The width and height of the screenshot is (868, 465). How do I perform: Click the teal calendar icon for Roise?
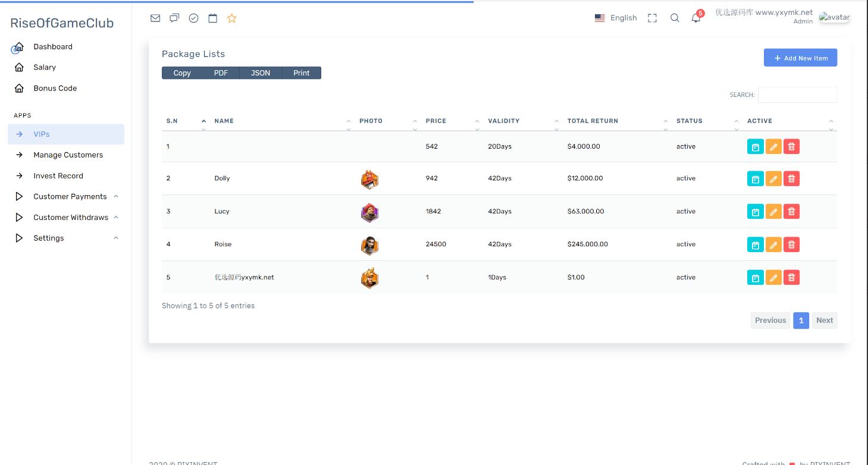(755, 244)
